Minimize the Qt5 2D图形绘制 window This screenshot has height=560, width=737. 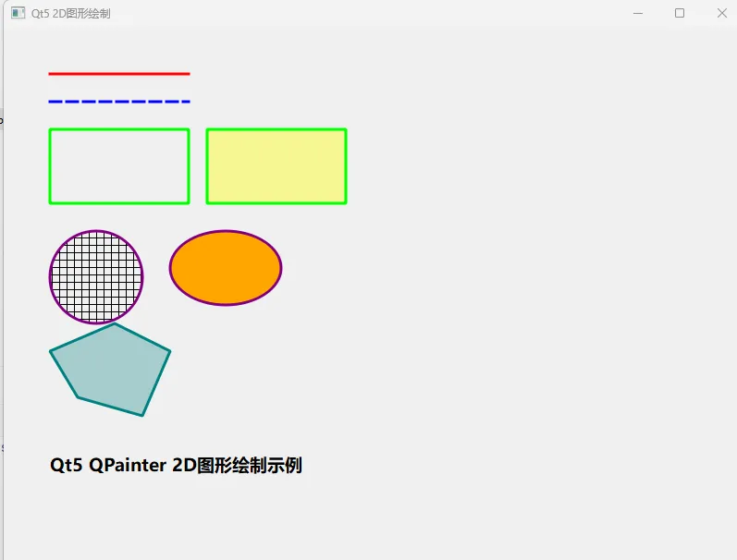(638, 13)
